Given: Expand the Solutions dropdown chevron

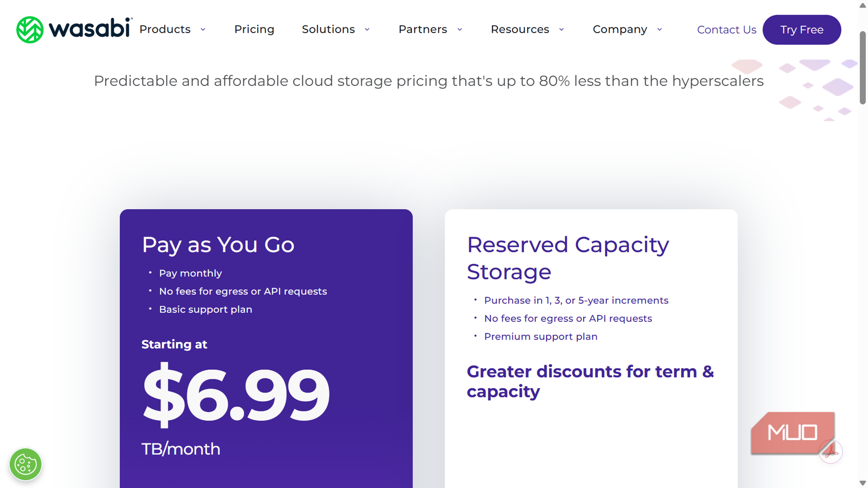Looking at the screenshot, I should (x=367, y=29).
